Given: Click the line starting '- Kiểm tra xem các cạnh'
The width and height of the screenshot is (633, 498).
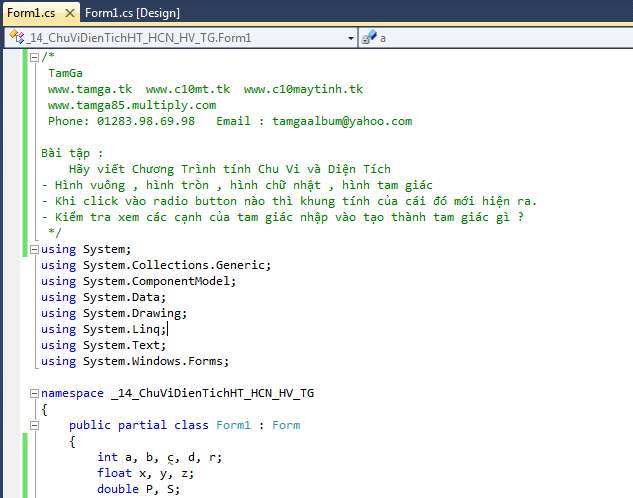Looking at the screenshot, I should pos(282,217).
